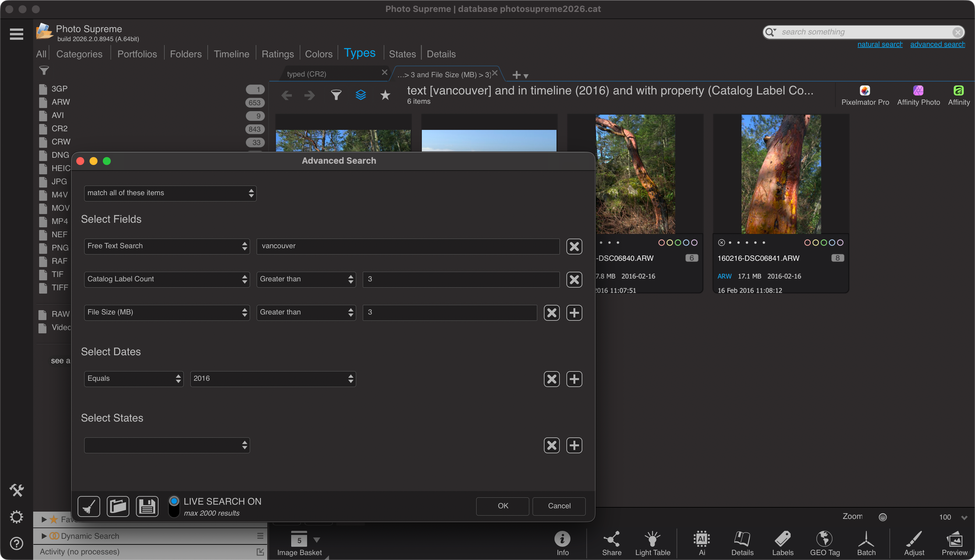Open the natural search link
The width and height of the screenshot is (975, 560).
[x=879, y=44]
